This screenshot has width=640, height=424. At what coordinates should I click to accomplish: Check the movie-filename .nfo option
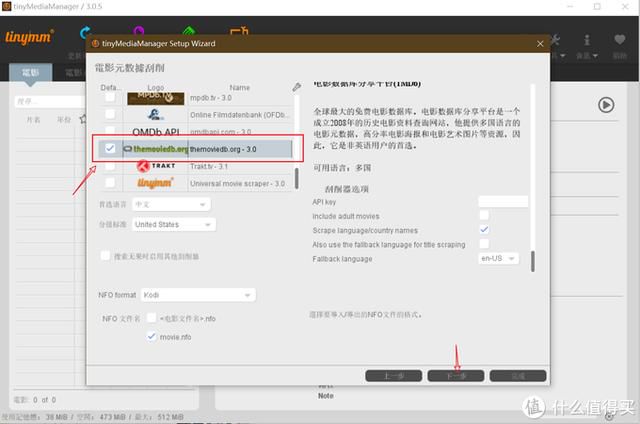[151, 317]
